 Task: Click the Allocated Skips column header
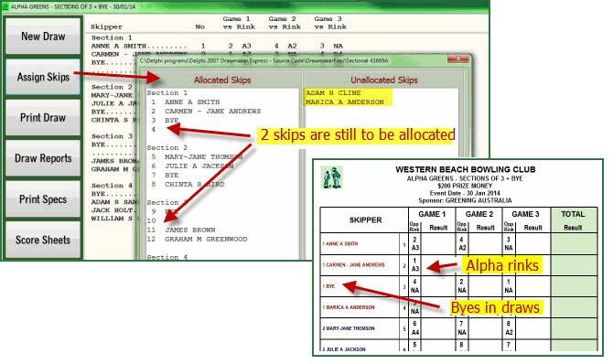[222, 80]
